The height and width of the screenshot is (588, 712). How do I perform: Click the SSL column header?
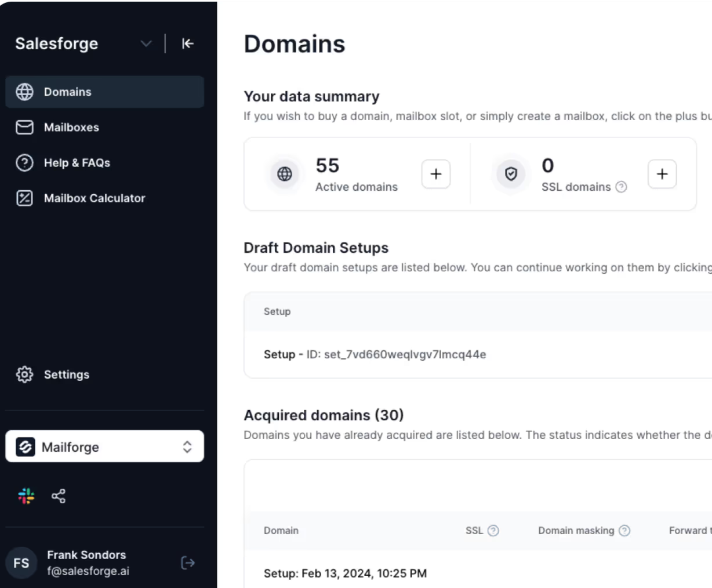click(474, 531)
